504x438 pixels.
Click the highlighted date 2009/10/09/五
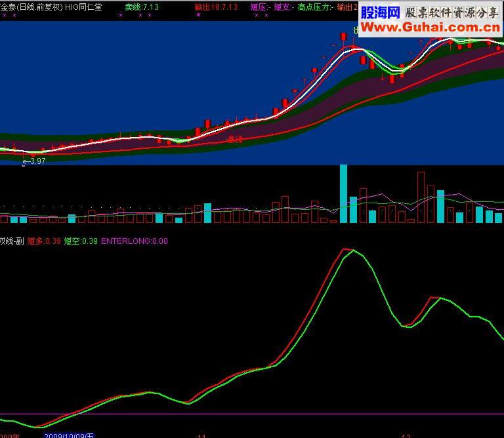pos(69,435)
